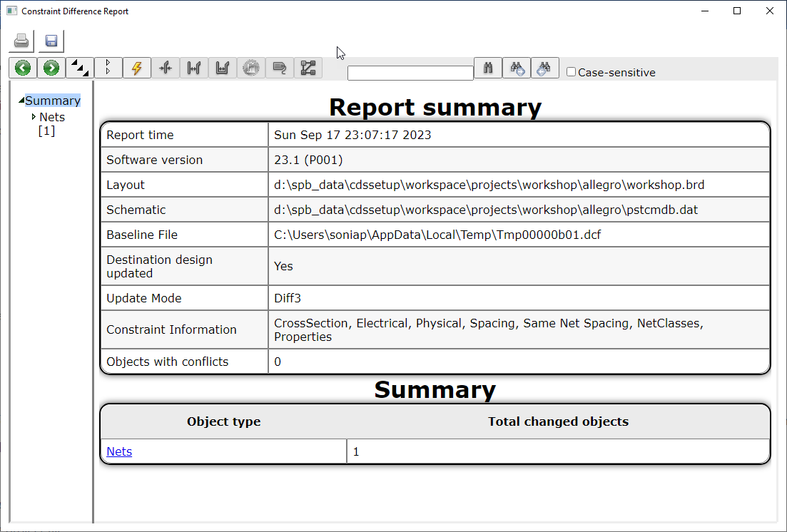Click the Save report floppy disk icon
The width and height of the screenshot is (787, 532).
click(51, 41)
